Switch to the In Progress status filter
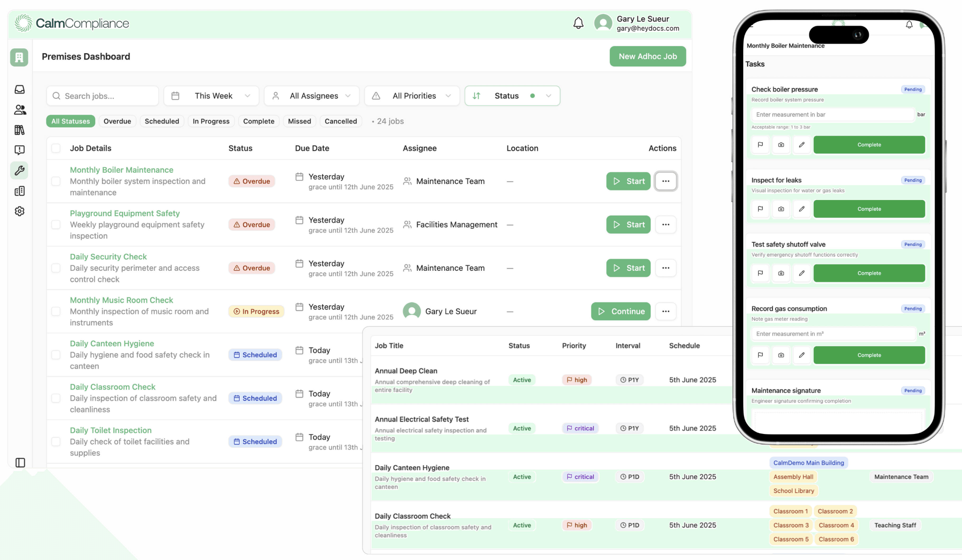Screen dimensions: 962x560 point(211,121)
